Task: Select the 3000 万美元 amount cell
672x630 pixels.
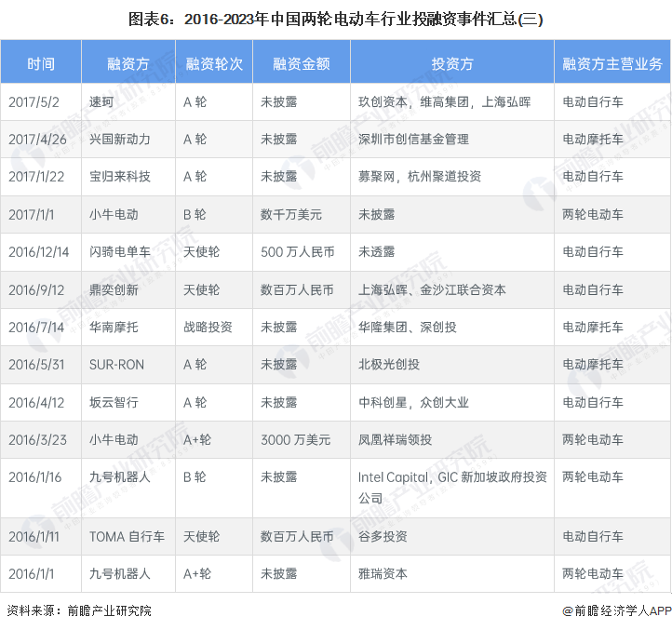Action: pos(295,440)
